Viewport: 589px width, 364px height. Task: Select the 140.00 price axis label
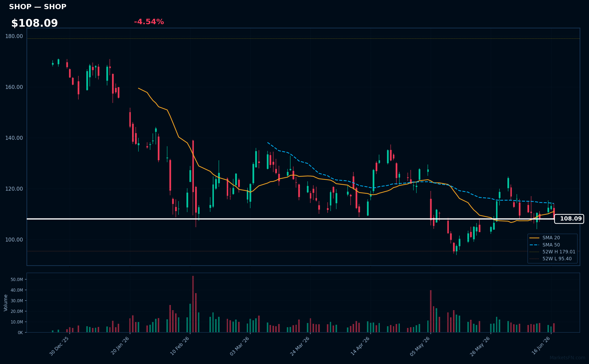click(x=14, y=138)
